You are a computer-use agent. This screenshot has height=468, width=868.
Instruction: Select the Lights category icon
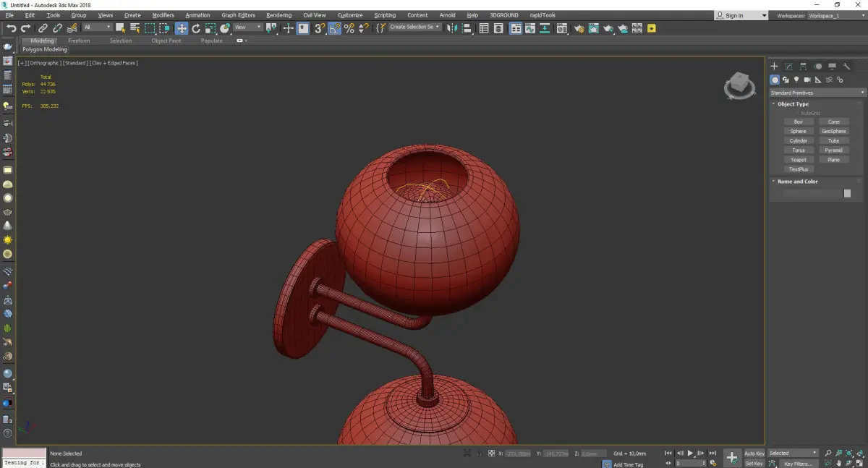[x=796, y=80]
